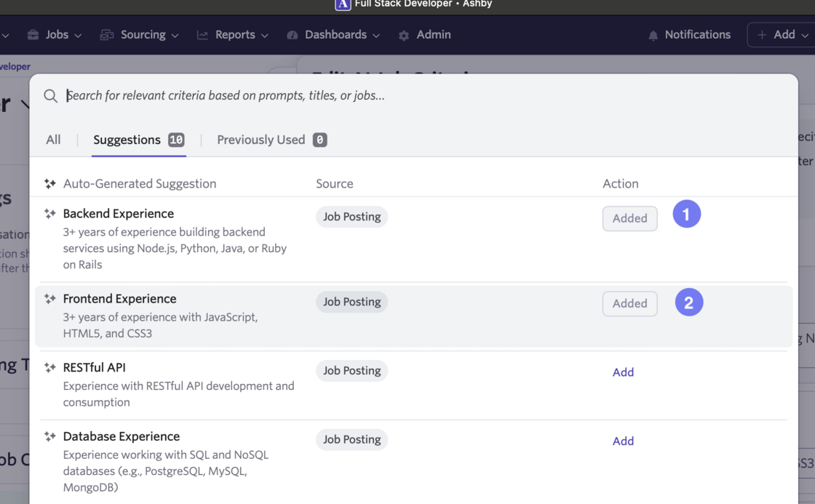Add the RESTful API criterion
This screenshot has height=504, width=815.
pyautogui.click(x=623, y=372)
